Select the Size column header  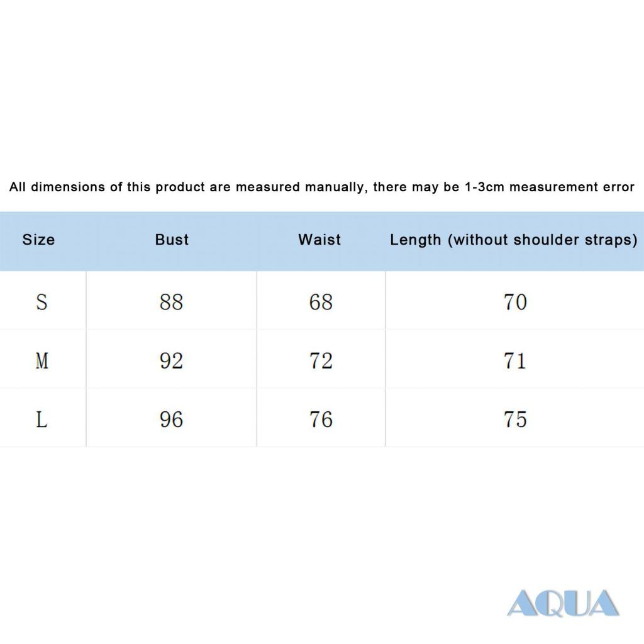(x=38, y=240)
